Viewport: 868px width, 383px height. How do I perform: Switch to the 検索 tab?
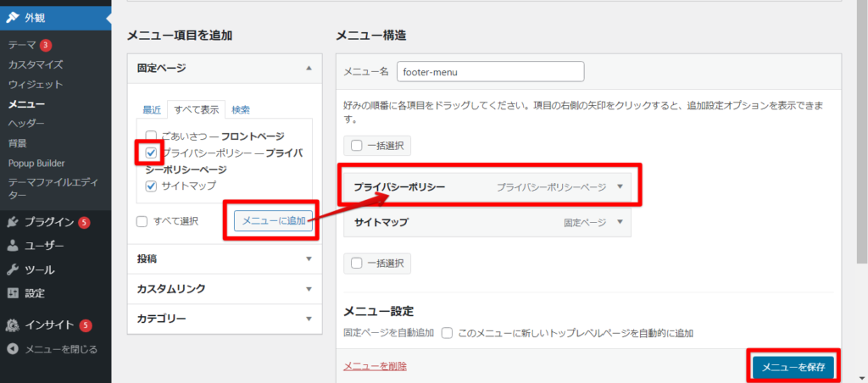tap(241, 109)
